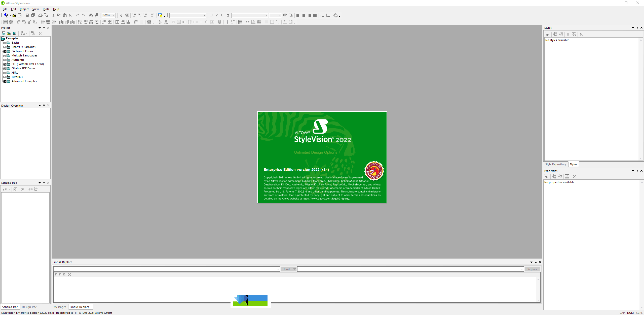Click the Insert Barcode icon
This screenshot has width=644, height=315.
(x=248, y=22)
